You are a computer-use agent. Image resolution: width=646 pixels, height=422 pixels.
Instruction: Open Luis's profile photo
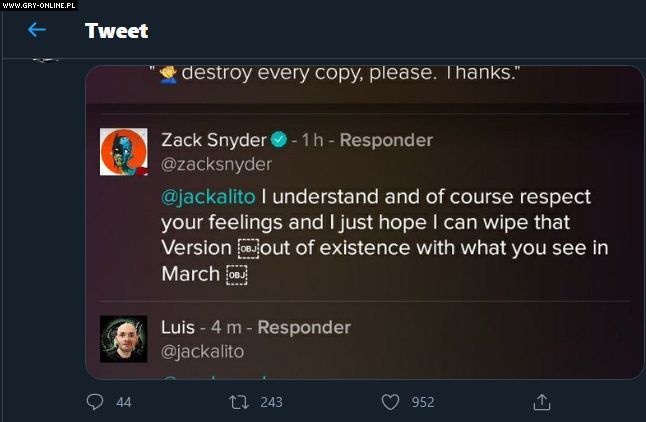click(x=124, y=338)
